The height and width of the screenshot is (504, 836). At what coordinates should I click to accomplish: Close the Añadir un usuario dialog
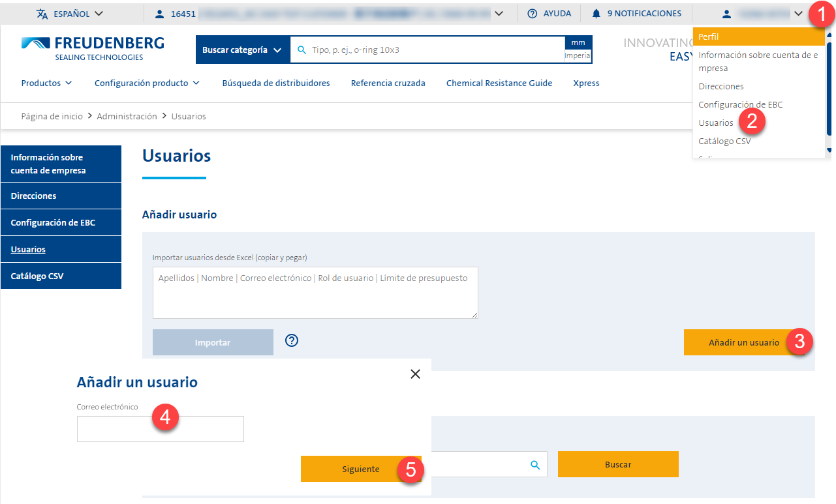point(415,374)
